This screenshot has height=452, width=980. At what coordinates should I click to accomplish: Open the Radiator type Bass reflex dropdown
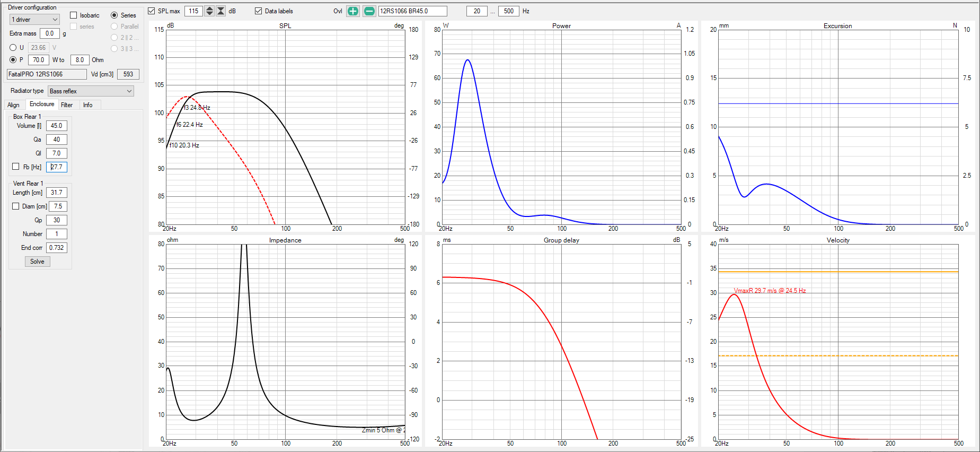click(91, 91)
